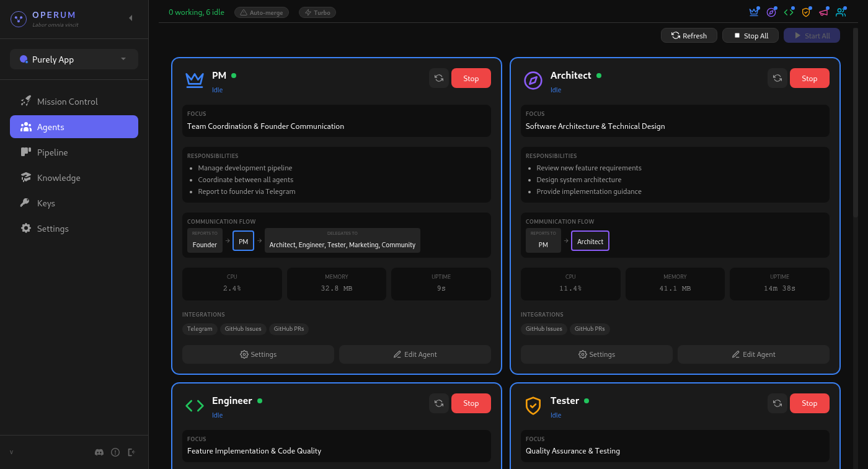Open the Purely App workspace selector
868x469 pixels.
(73, 59)
